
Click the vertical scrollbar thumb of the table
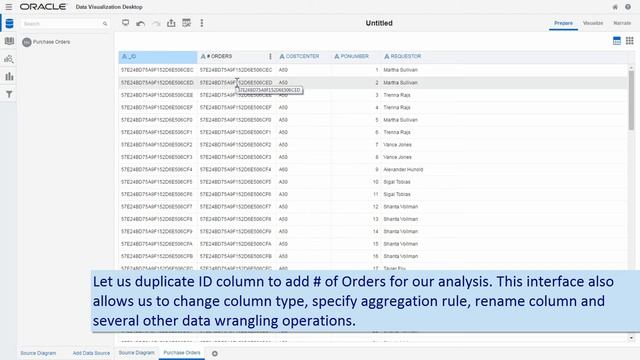pos(631,100)
